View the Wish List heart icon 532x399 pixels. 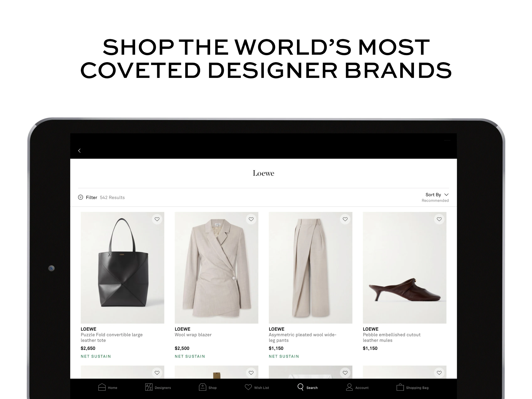tap(248, 387)
